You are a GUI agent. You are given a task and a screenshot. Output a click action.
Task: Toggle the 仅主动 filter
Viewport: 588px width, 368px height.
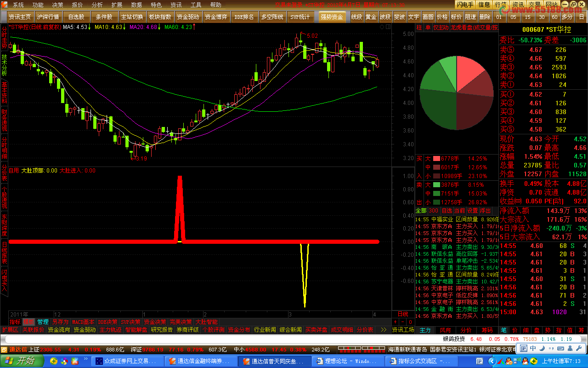point(441,28)
